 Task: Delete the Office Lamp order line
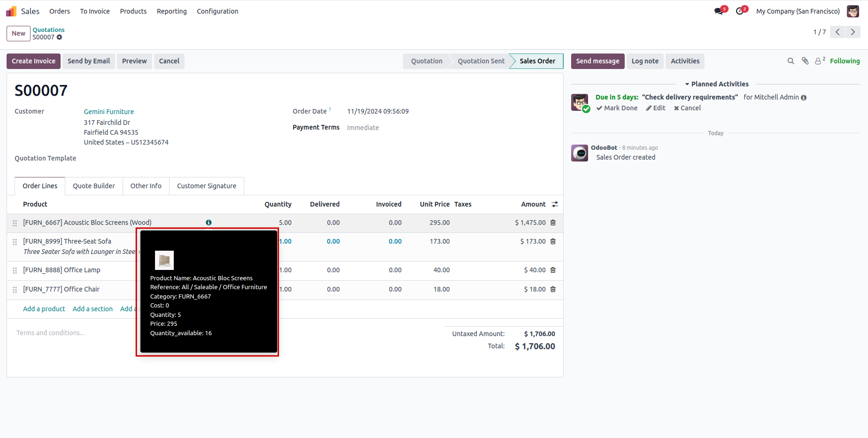553,270
